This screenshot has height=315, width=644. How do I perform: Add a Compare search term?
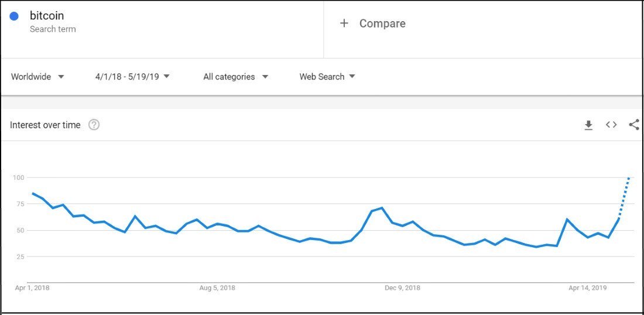point(382,23)
